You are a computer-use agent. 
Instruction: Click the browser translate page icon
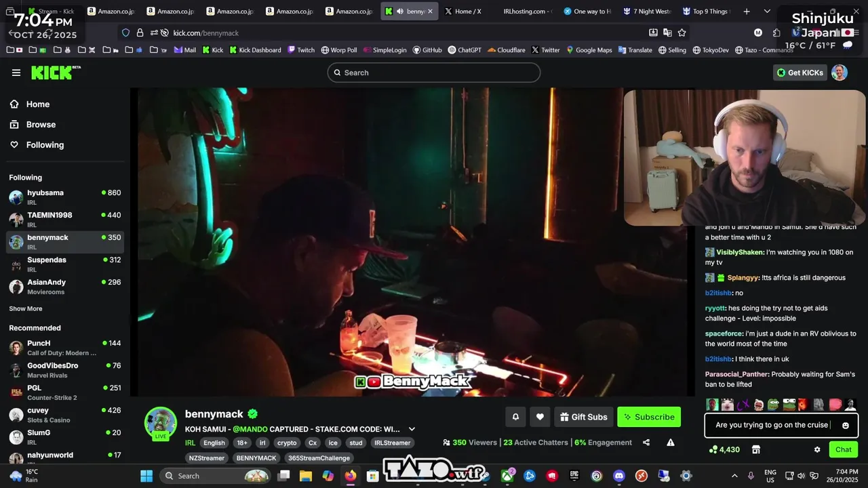(667, 33)
